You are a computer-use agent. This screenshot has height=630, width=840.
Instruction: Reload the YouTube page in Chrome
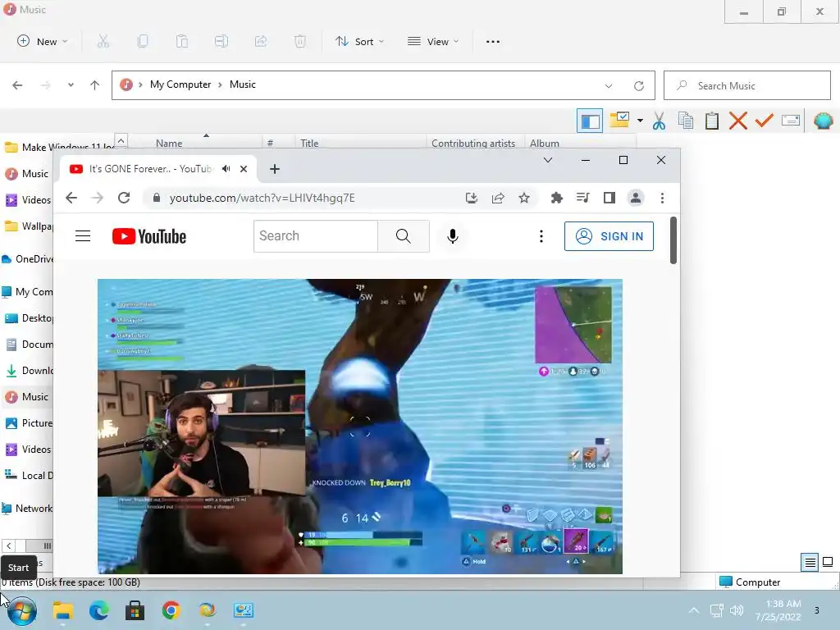(x=124, y=198)
